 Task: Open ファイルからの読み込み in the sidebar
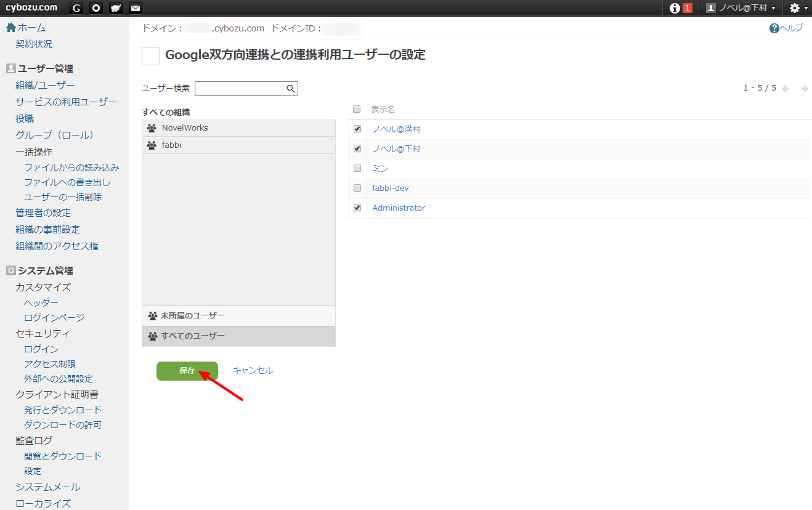point(71,168)
